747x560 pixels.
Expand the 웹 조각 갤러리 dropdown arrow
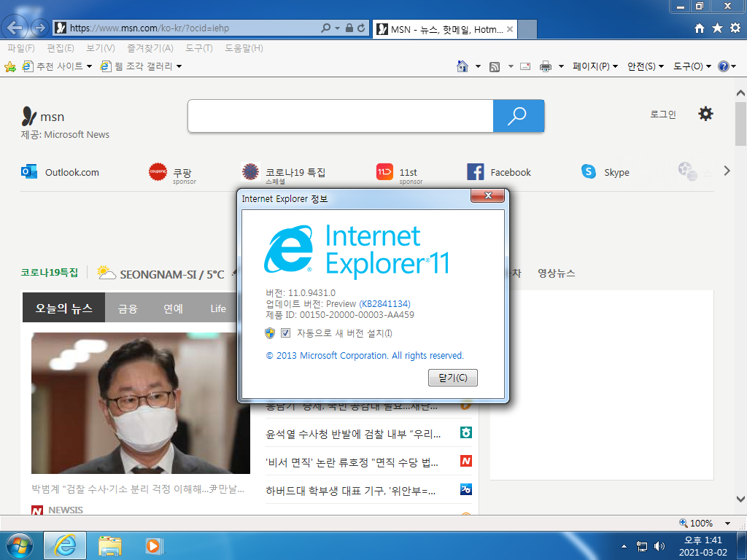(x=179, y=66)
